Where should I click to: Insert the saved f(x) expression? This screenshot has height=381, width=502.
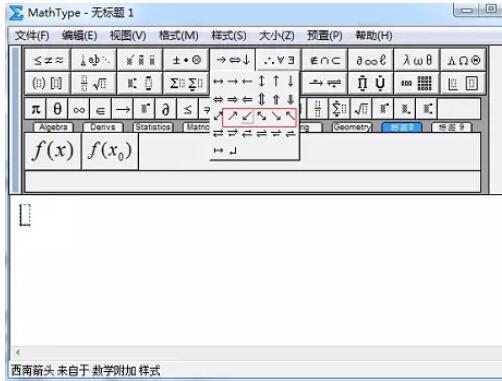coord(53,151)
